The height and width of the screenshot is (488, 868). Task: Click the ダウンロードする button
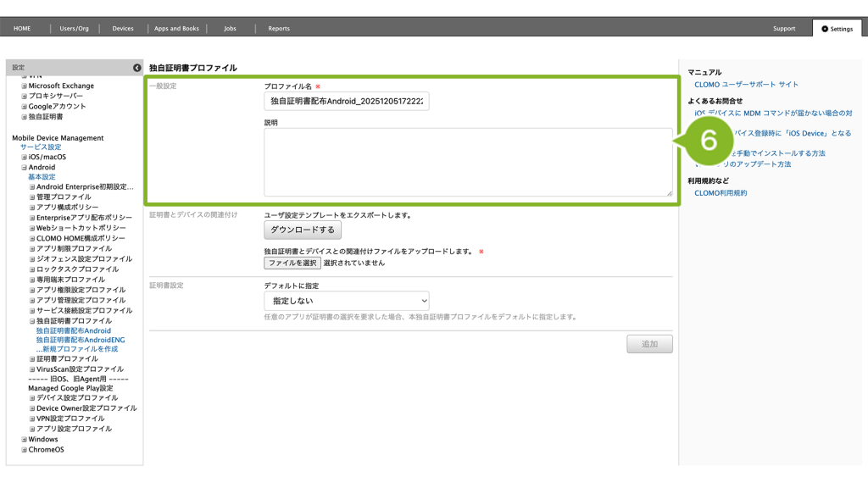[303, 230]
